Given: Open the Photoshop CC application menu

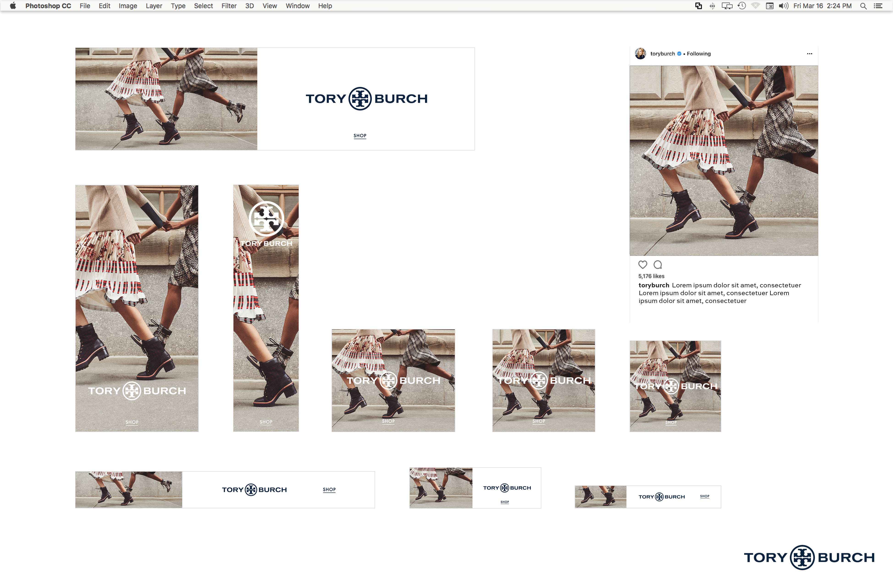Looking at the screenshot, I should coord(48,6).
